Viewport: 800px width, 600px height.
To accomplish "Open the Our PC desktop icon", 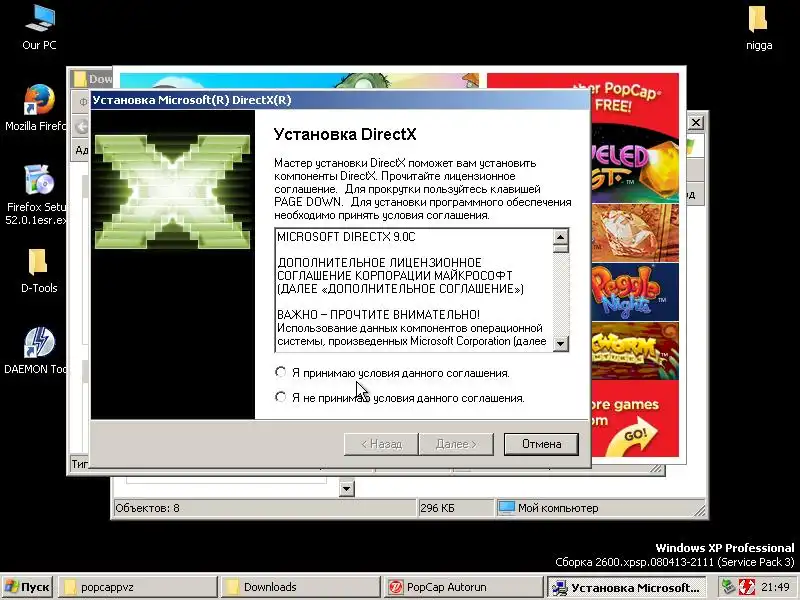I will [39, 27].
